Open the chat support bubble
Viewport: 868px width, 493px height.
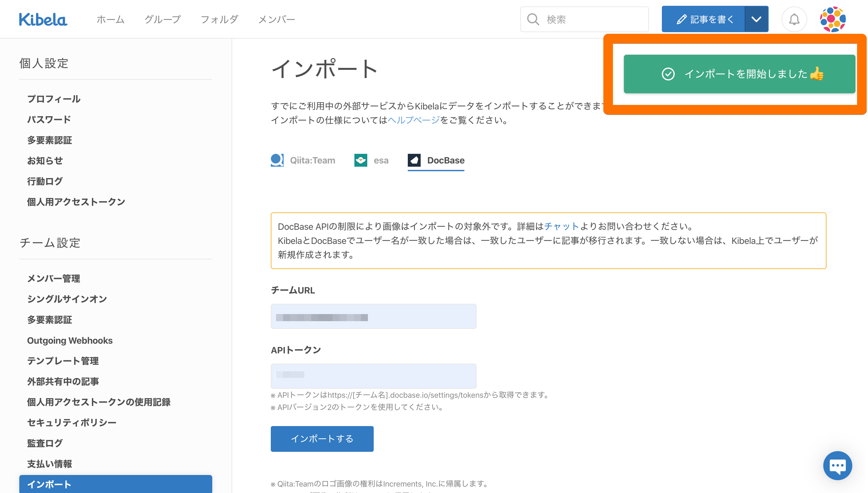837,465
